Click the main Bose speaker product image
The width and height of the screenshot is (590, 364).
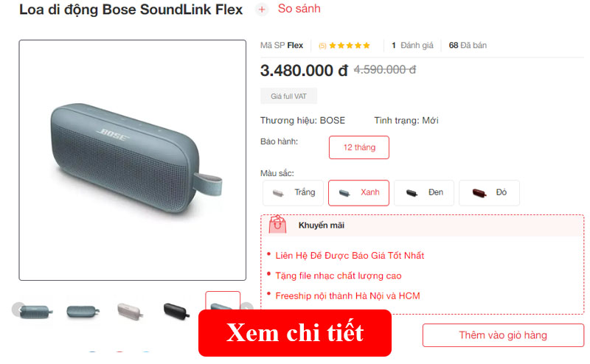133,160
